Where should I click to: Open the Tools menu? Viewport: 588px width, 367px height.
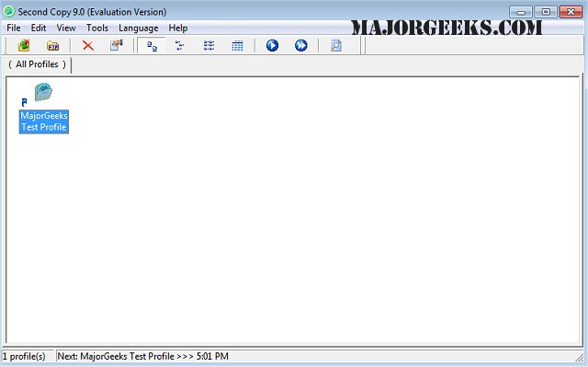[x=97, y=29]
